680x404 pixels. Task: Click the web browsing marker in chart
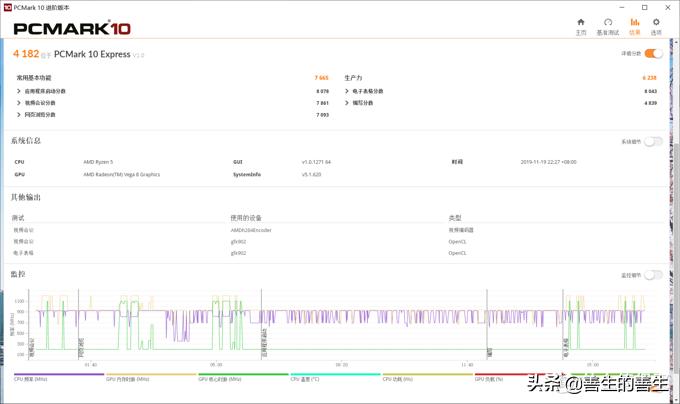pyautogui.click(x=81, y=349)
